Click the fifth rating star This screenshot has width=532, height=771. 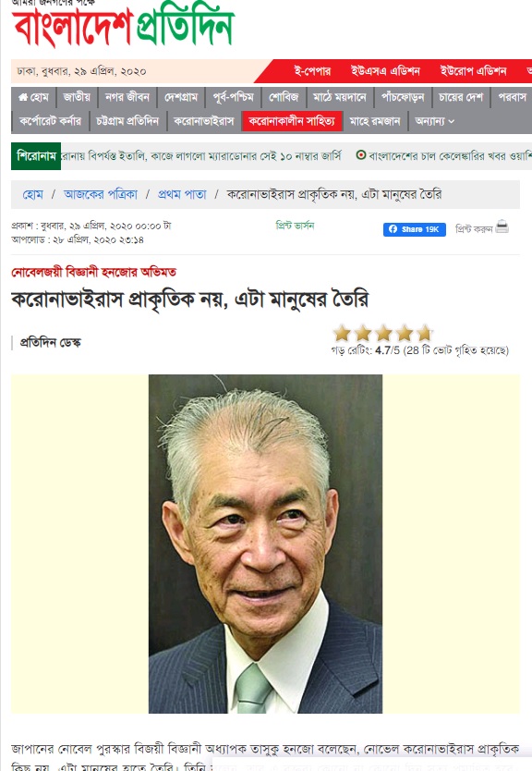point(424,334)
